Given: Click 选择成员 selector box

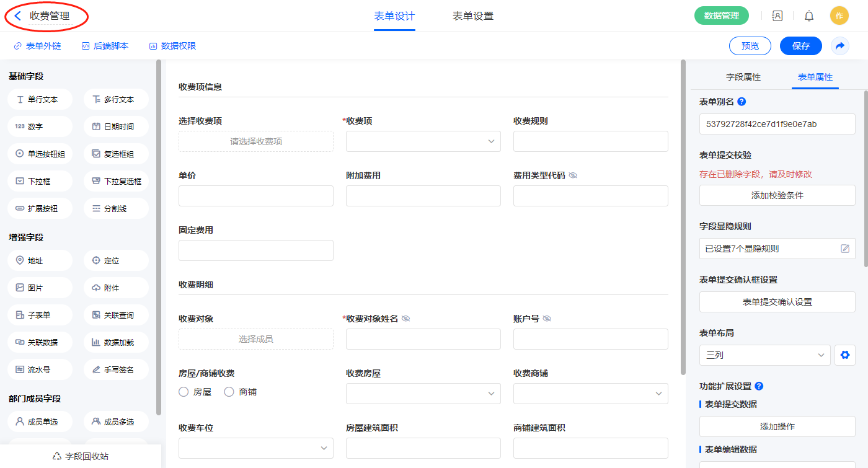Looking at the screenshot, I should pos(256,339).
